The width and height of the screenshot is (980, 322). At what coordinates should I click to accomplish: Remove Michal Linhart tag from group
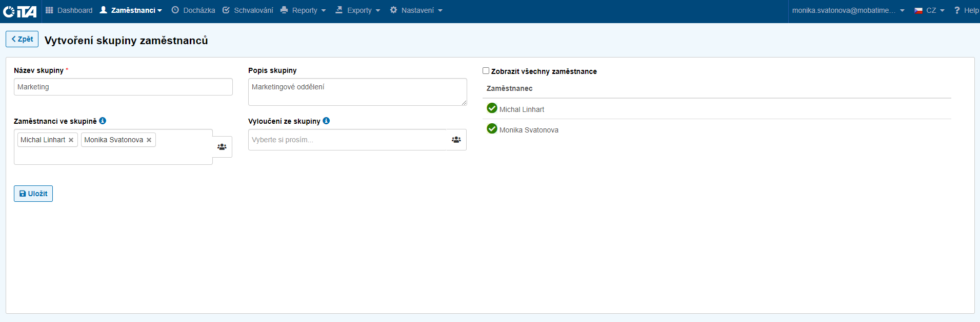point(71,140)
